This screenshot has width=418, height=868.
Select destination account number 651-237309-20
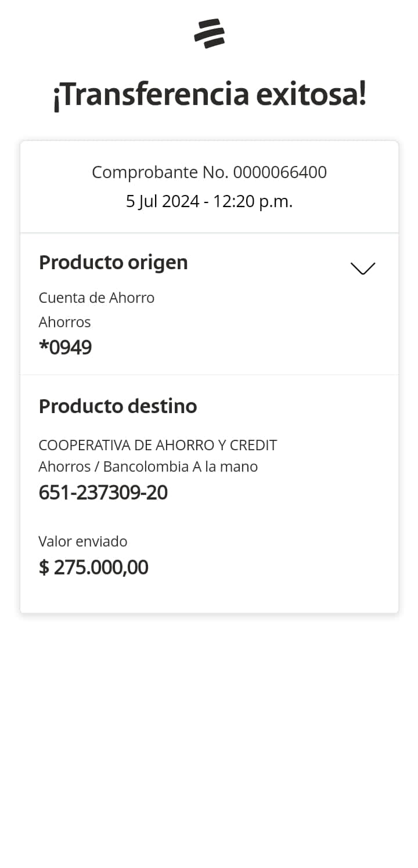click(103, 493)
